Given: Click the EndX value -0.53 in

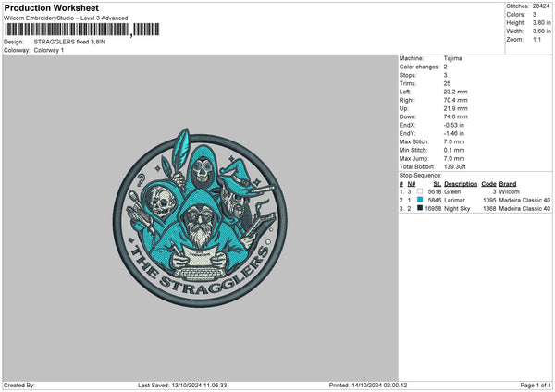Looking at the screenshot, I should tap(454, 125).
